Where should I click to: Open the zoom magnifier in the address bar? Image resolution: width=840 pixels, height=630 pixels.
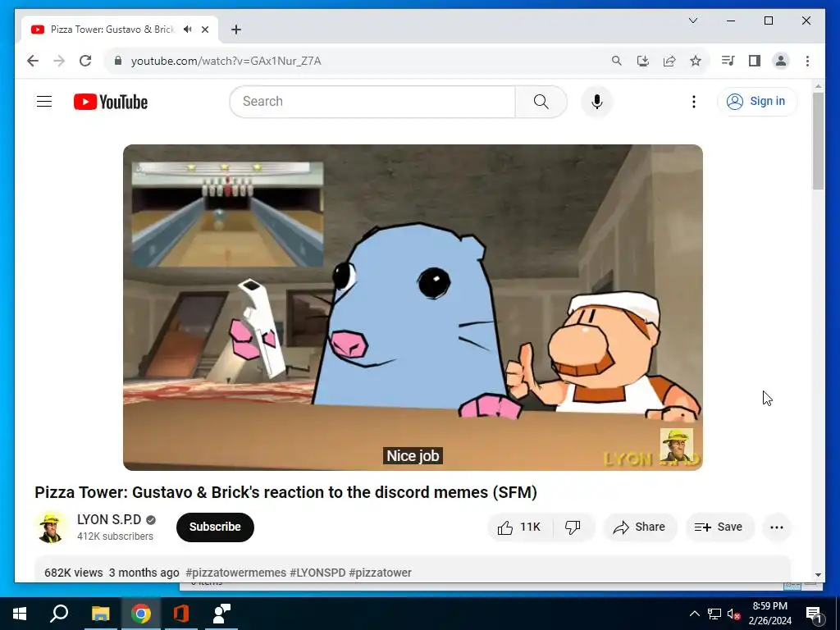point(617,61)
